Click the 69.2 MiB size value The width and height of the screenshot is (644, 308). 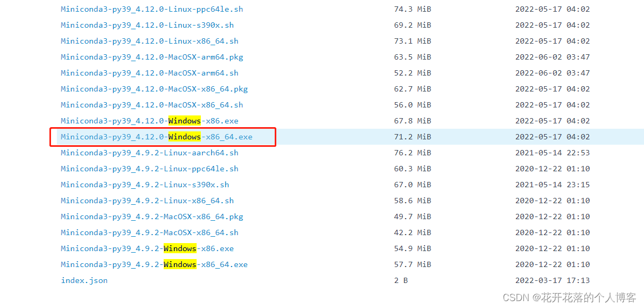pyautogui.click(x=412, y=25)
